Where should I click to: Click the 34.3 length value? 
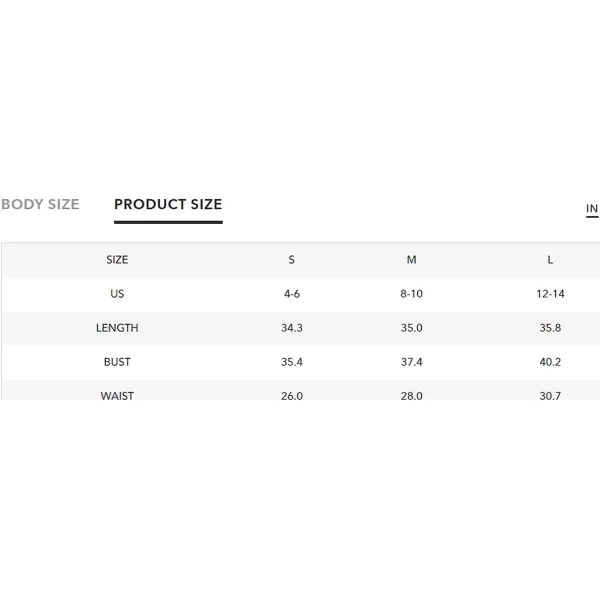pos(292,328)
